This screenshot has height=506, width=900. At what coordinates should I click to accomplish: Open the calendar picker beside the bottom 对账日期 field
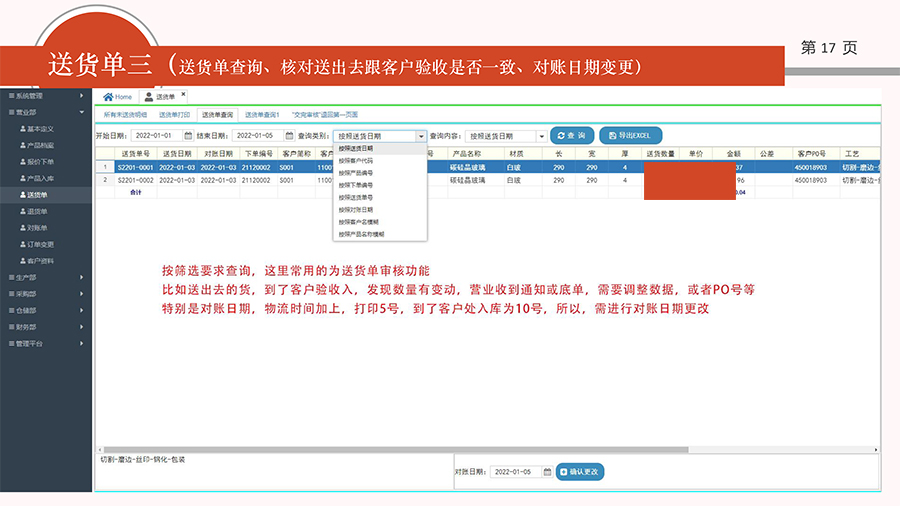point(547,472)
